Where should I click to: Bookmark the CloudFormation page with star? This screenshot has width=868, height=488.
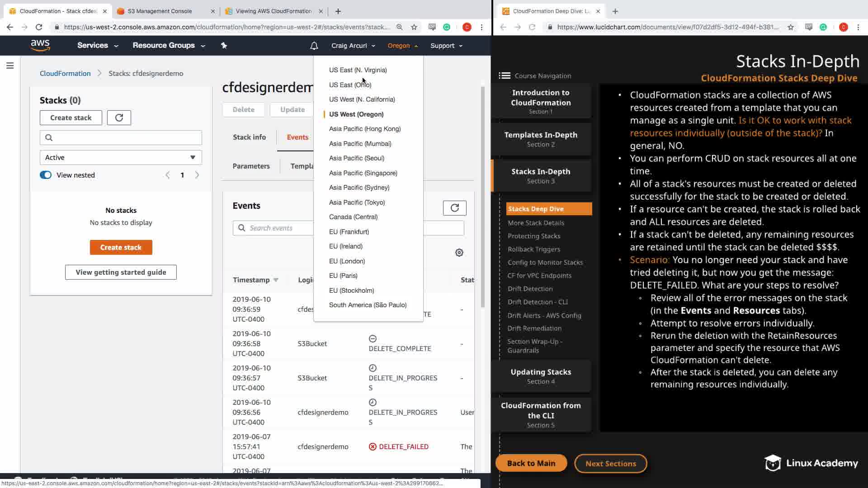pyautogui.click(x=414, y=27)
